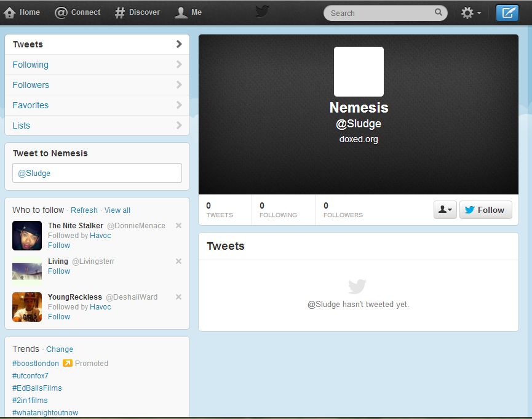Open the Followers list
Viewport: 532px width, 419px height.
point(97,85)
